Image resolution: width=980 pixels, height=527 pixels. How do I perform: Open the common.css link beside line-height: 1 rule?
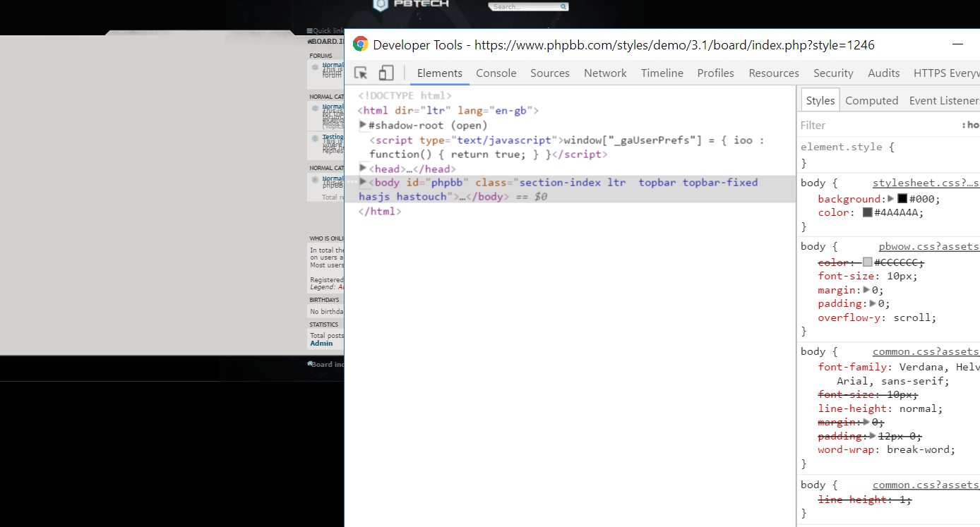click(926, 485)
